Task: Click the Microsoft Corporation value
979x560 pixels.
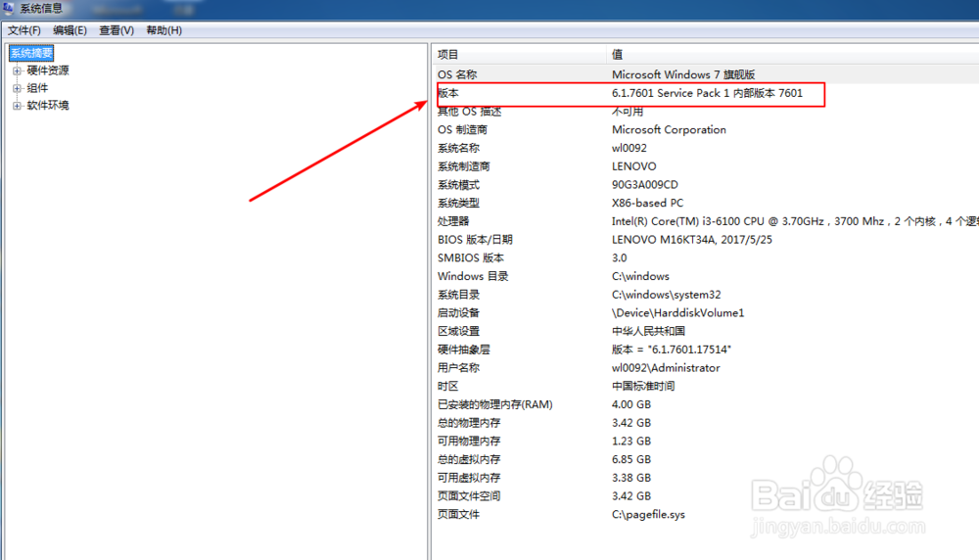Action: click(x=669, y=130)
